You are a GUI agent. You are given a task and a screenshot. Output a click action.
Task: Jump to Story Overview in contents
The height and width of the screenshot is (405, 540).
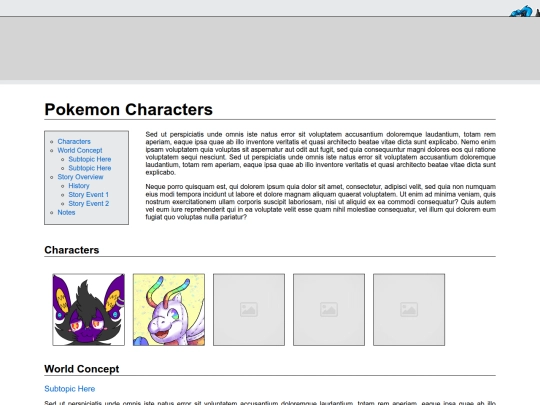[x=80, y=177]
